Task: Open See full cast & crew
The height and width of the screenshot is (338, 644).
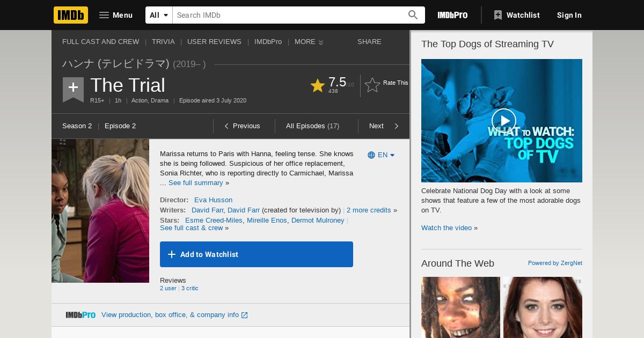Action: pos(191,227)
